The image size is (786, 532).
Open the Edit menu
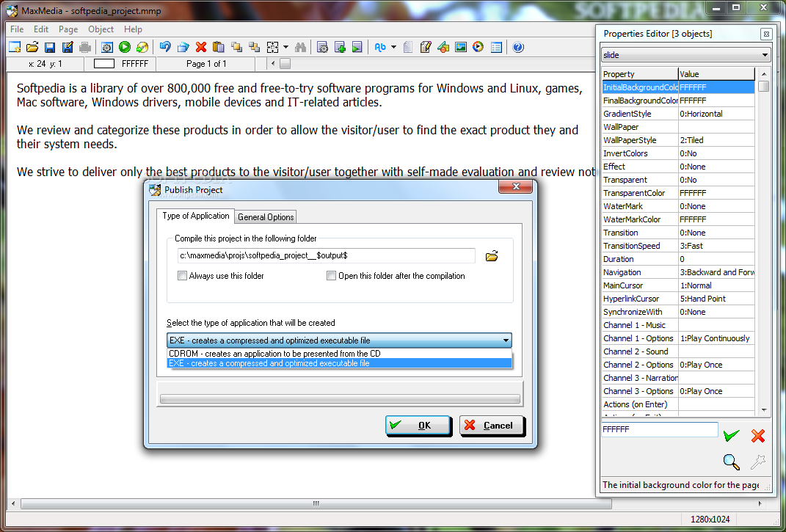41,29
